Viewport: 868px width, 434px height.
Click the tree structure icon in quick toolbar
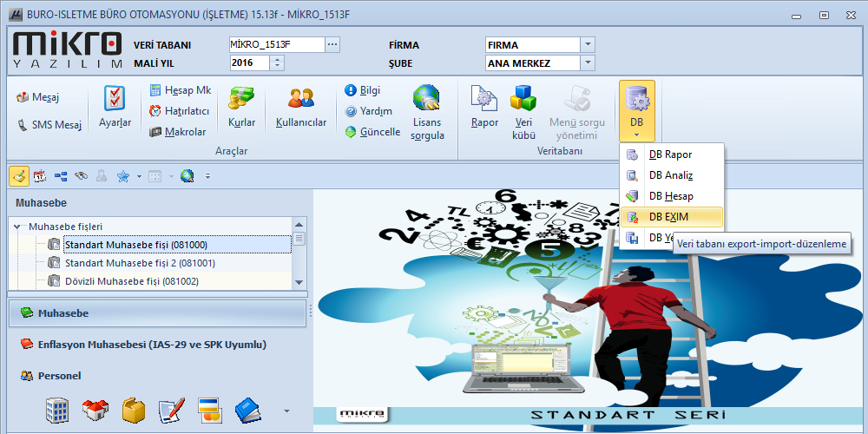61,176
